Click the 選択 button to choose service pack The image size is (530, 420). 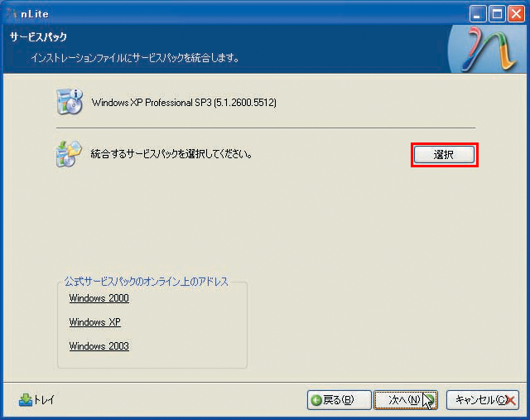[444, 155]
